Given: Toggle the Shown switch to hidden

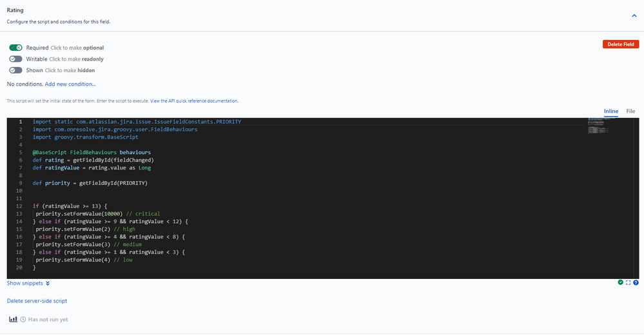Looking at the screenshot, I should pos(15,70).
